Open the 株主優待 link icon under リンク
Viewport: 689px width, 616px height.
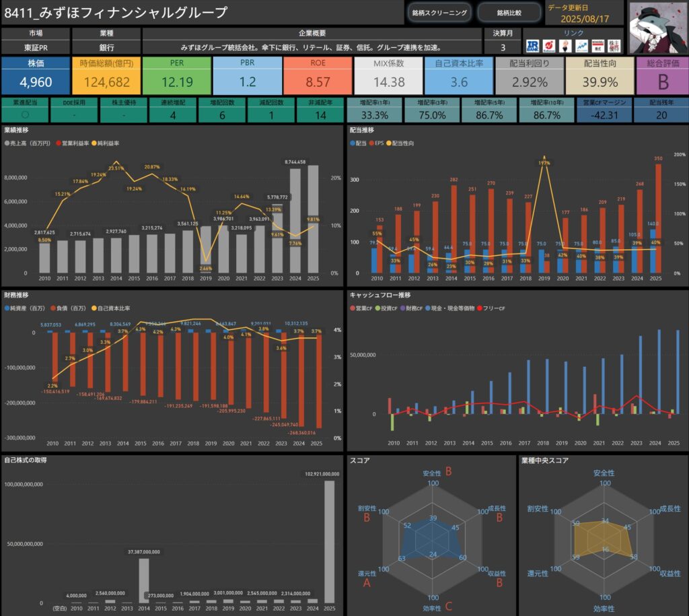614,46
